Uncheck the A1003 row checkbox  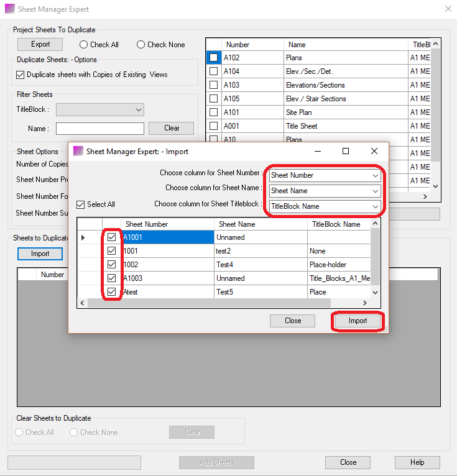pyautogui.click(x=112, y=278)
